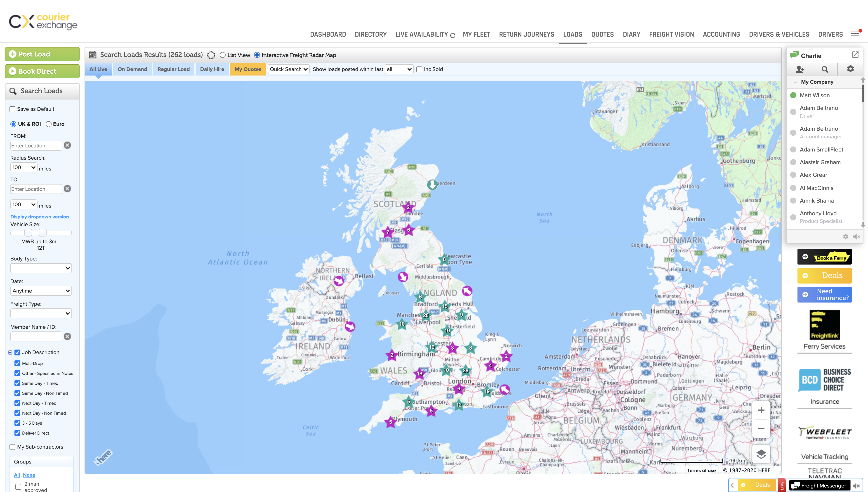Enable the Inc Sold checkbox
This screenshot has width=868, height=492.
point(419,69)
